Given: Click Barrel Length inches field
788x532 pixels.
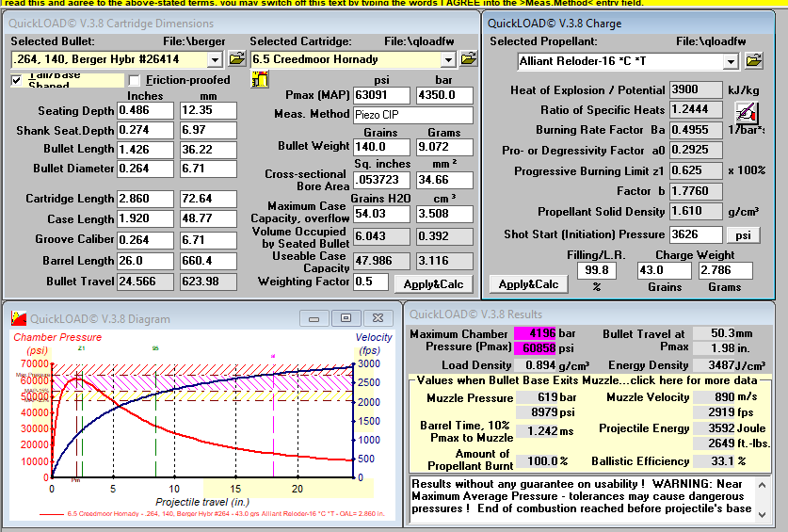Looking at the screenshot, I should coord(145,261).
